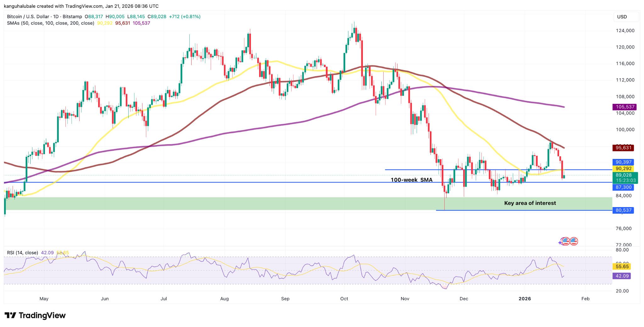Click the left US flag event icon
Screen dimensions: 644x327
click(566, 241)
